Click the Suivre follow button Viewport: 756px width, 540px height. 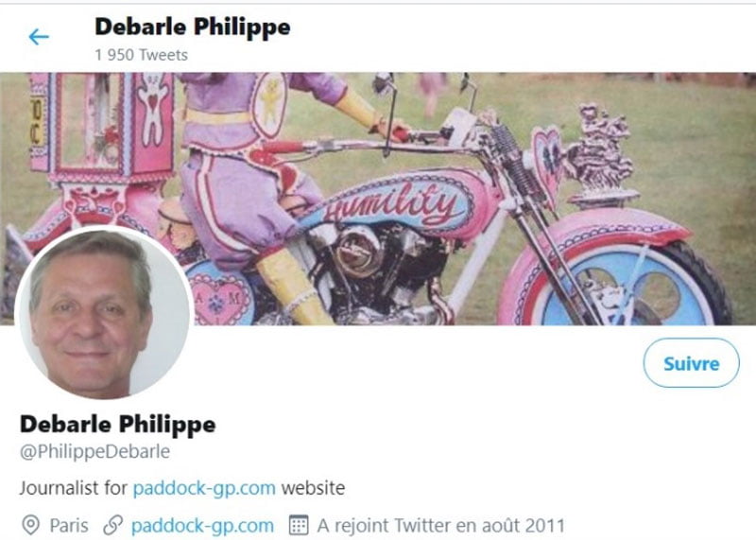pyautogui.click(x=691, y=363)
